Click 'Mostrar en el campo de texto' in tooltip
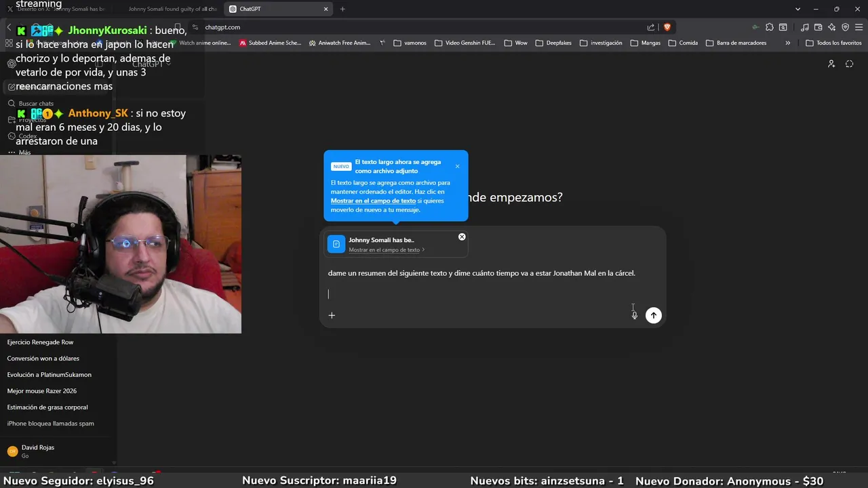The height and width of the screenshot is (488, 868). 373,201
